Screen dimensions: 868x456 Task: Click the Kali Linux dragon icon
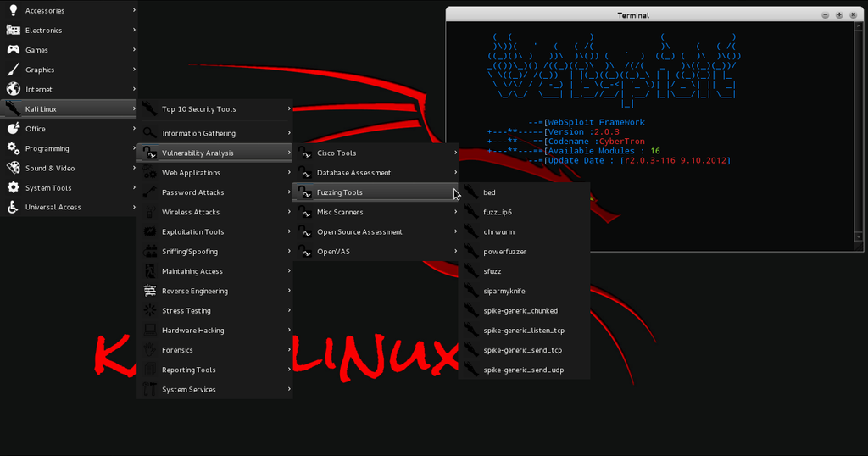click(x=14, y=108)
